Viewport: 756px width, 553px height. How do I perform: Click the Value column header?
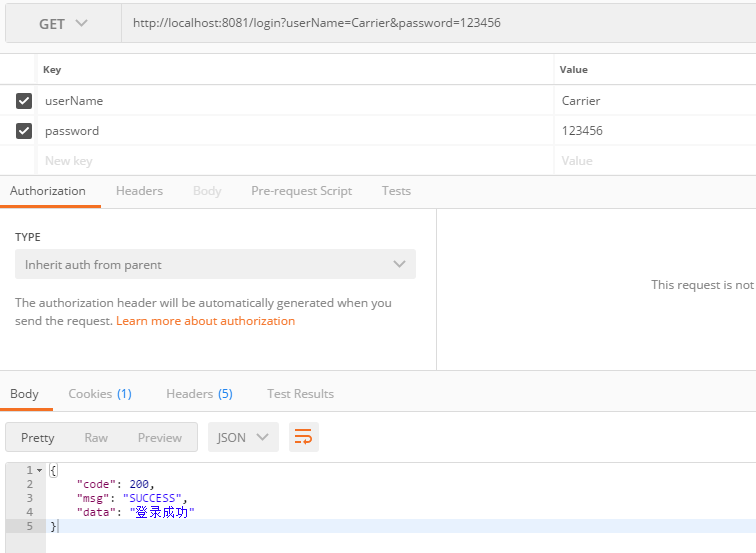[x=574, y=69]
